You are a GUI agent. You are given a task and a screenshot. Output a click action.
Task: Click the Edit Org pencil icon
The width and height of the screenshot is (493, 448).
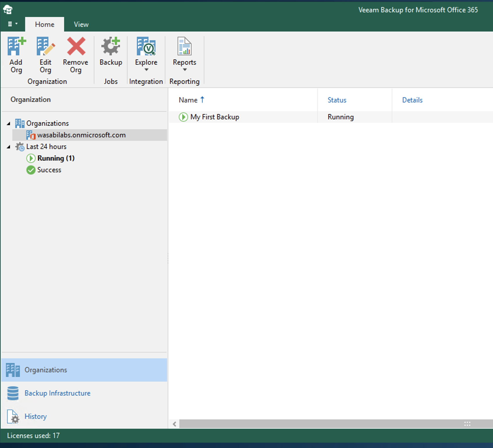45,46
